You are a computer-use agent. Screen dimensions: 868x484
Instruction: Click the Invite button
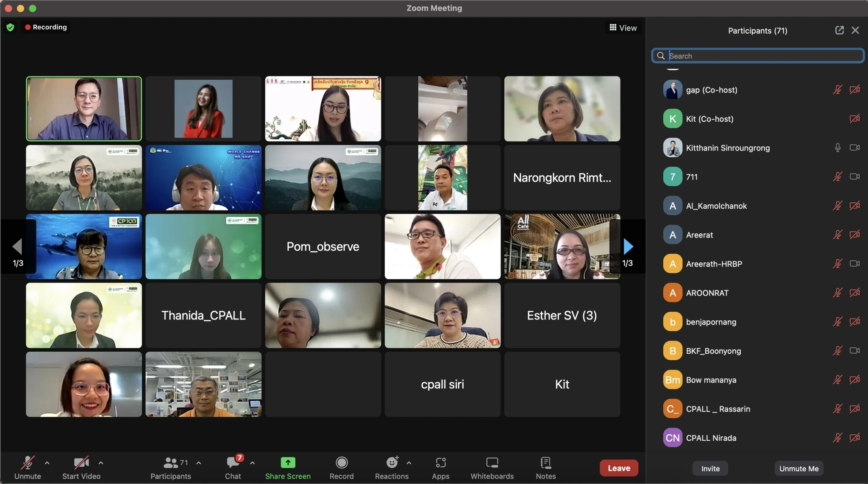pyautogui.click(x=710, y=468)
